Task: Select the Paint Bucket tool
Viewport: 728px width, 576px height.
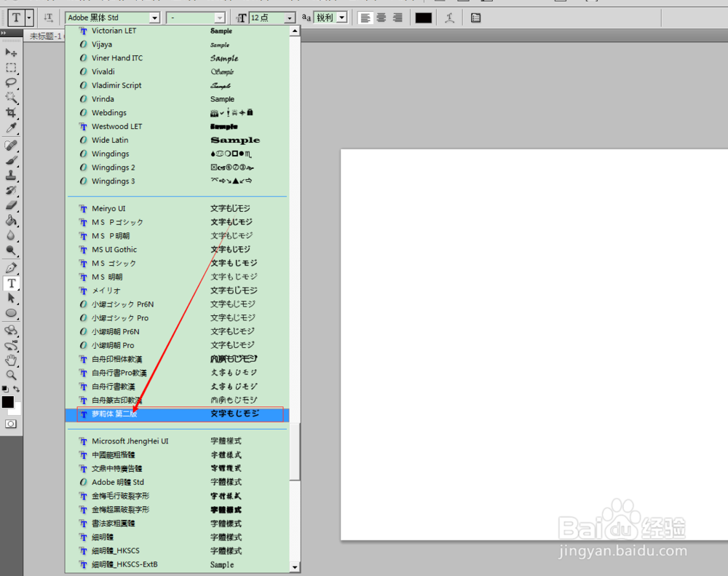Action: (11, 220)
